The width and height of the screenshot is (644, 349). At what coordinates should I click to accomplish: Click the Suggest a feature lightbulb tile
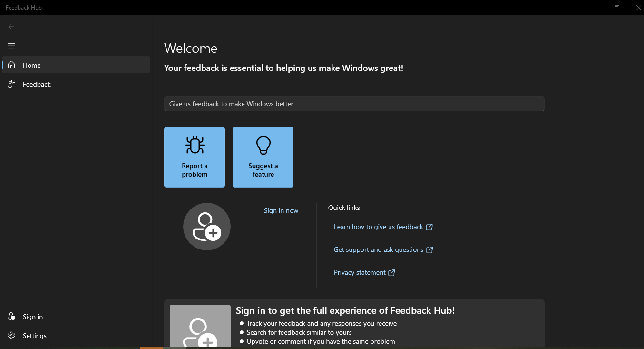(263, 157)
